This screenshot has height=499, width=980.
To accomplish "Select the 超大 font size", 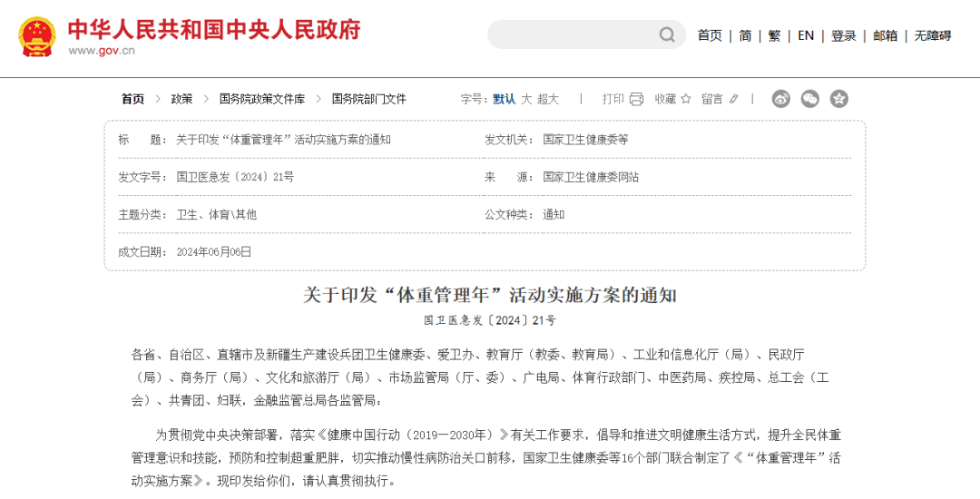I will (x=548, y=99).
